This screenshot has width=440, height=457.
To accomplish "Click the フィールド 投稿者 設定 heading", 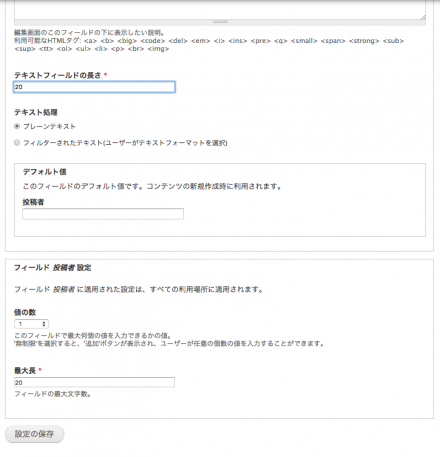I will tap(52, 268).
